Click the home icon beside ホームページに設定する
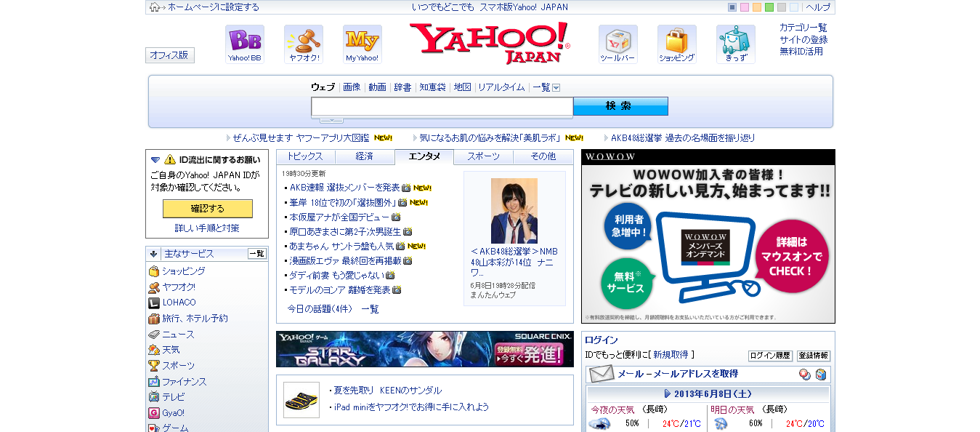The image size is (980, 432). [x=155, y=7]
